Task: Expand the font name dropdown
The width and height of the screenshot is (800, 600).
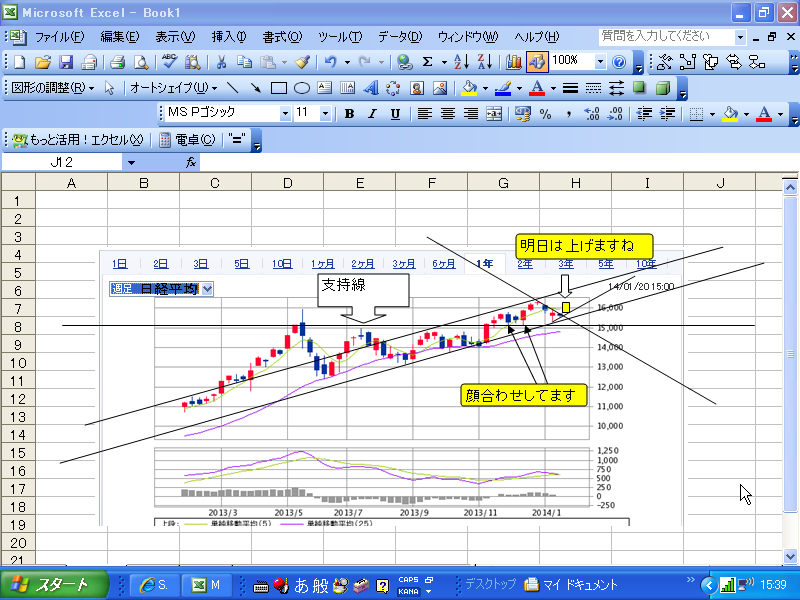Action: 285,114
